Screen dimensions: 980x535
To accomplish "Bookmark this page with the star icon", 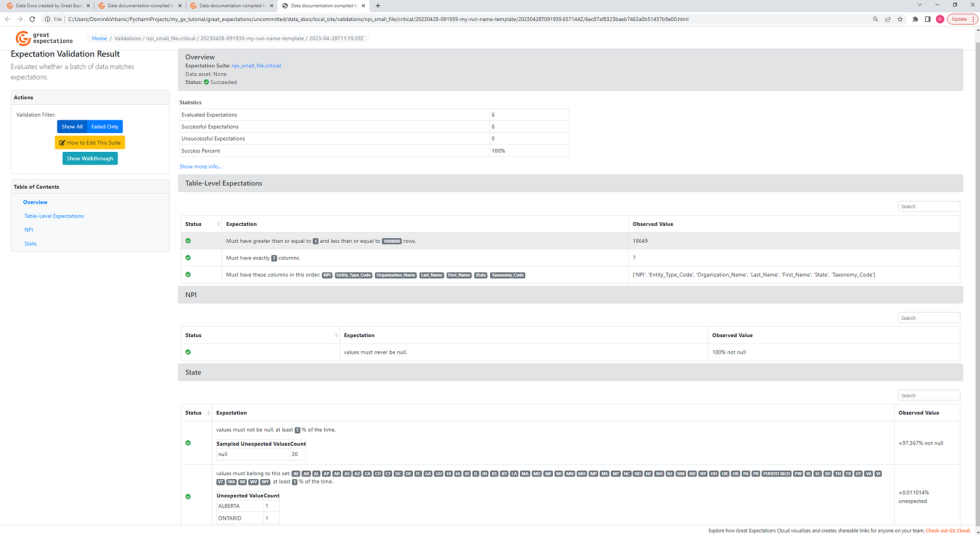I will tap(900, 19).
